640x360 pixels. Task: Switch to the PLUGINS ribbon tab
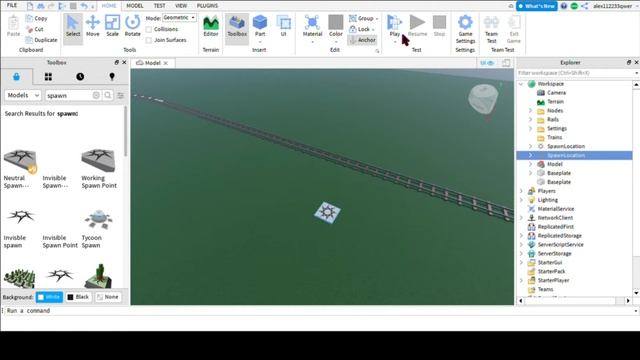click(x=207, y=6)
